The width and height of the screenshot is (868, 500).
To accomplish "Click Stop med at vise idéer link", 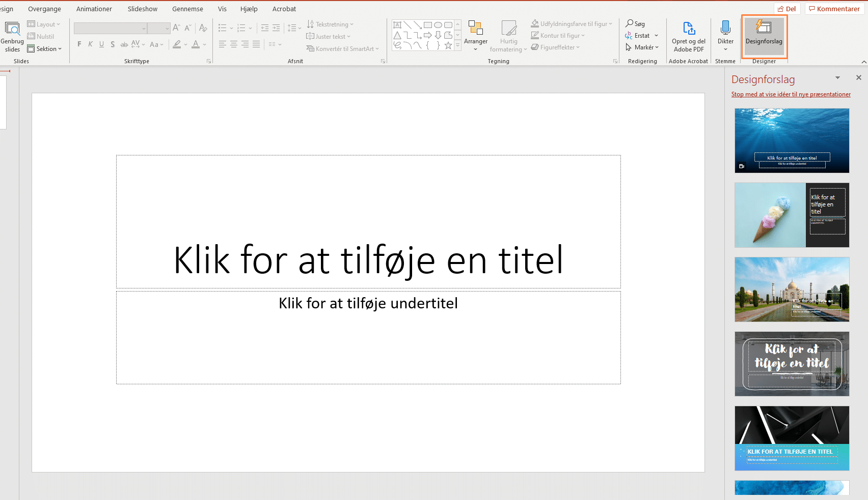I will (791, 94).
